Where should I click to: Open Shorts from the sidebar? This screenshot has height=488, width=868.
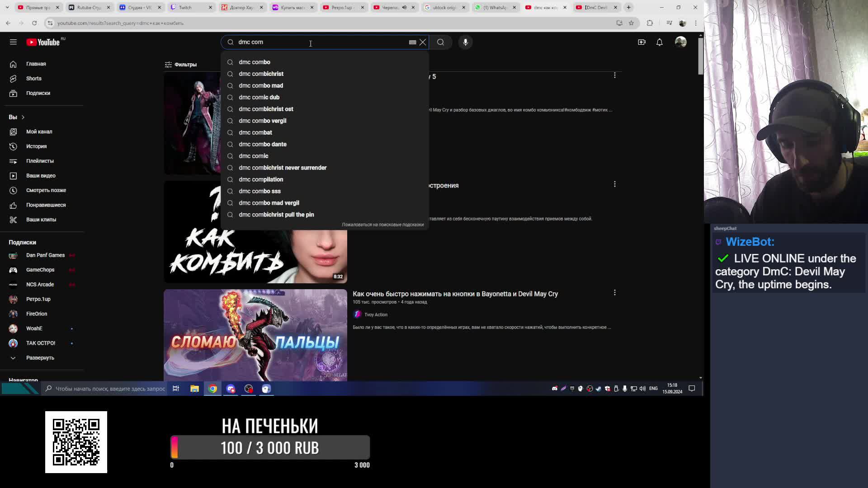pyautogui.click(x=33, y=79)
